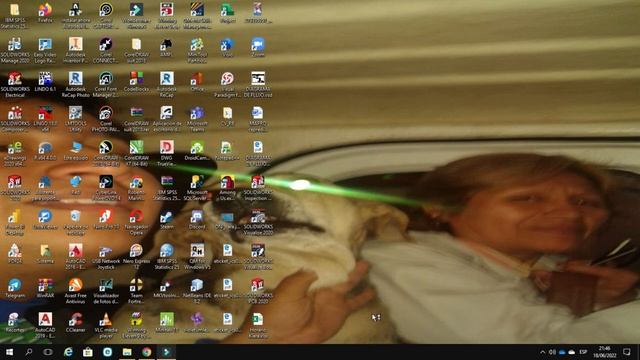Open the Este equipo desktop icon
Viewport: 640px width, 360px height.
76,150
